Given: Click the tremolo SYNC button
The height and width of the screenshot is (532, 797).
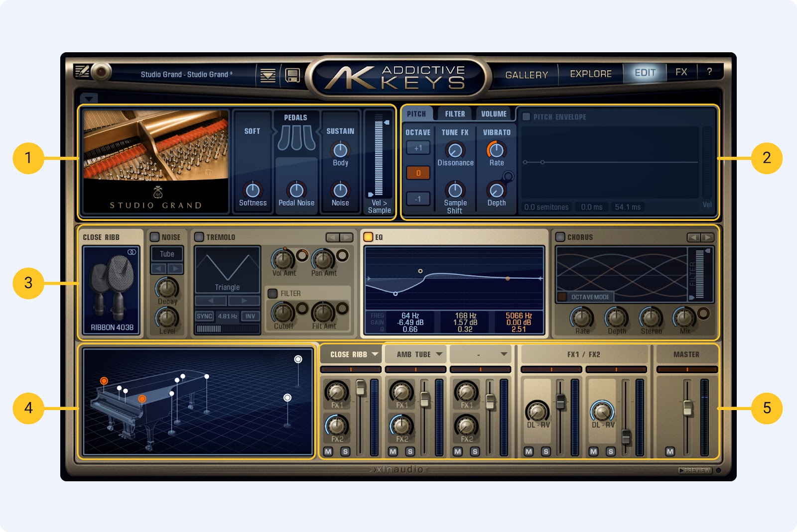Looking at the screenshot, I should 204,316.
